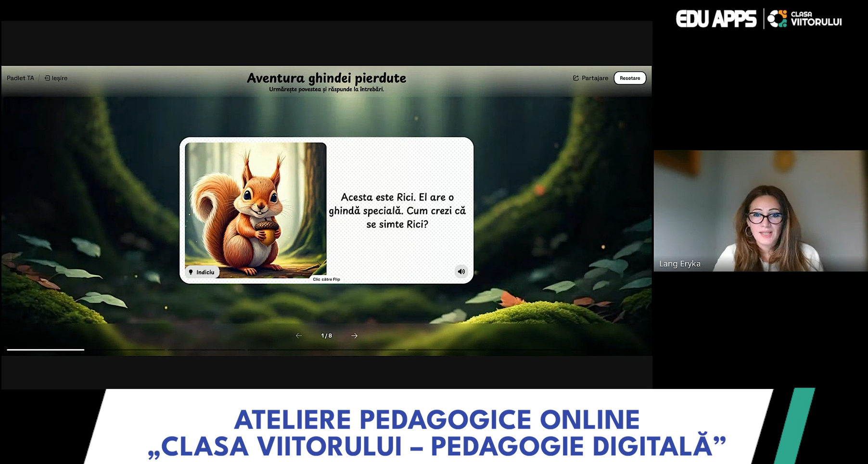Click the squirrel Rici image
The width and height of the screenshot is (868, 464).
point(255,210)
